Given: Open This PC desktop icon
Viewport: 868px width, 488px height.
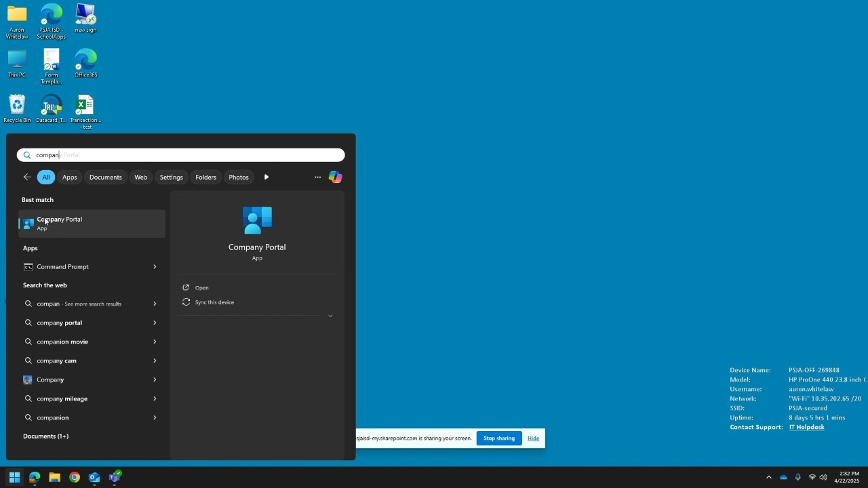Looking at the screenshot, I should pos(17,64).
